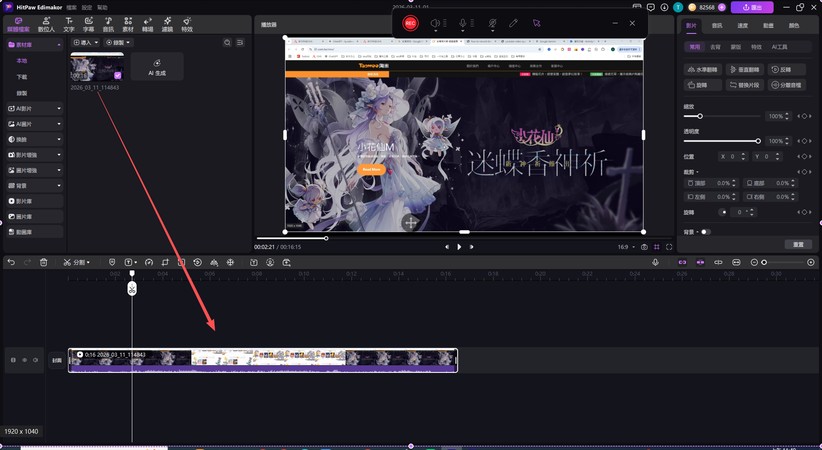Viewport: 822px width, 450px height.
Task: Click the recorder microphone icon
Action: (462, 23)
